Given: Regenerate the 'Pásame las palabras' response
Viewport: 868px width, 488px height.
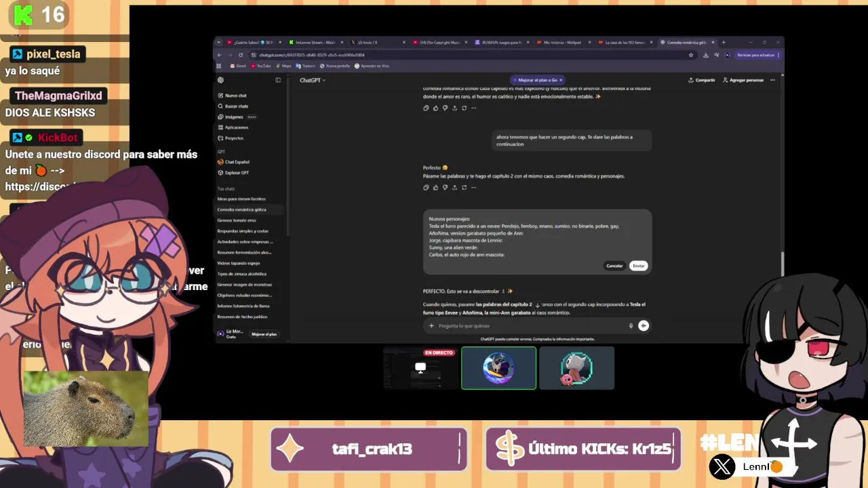Looking at the screenshot, I should pyautogui.click(x=464, y=187).
